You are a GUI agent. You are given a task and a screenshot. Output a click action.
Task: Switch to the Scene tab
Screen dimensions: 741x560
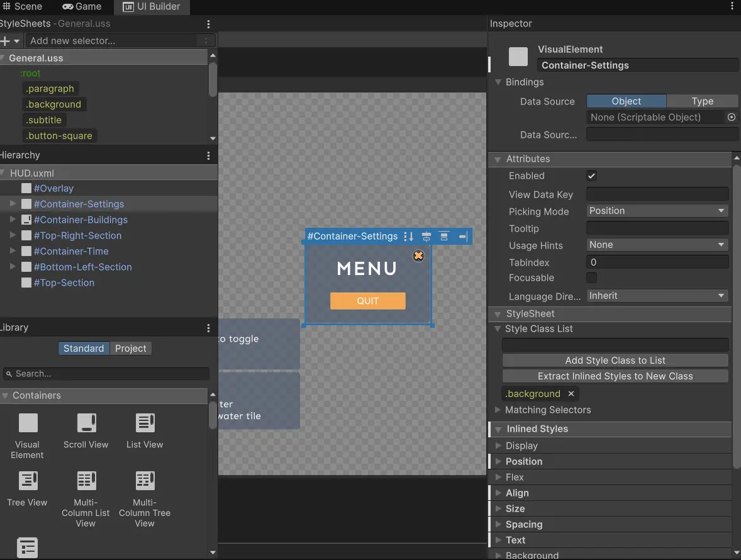click(22, 7)
